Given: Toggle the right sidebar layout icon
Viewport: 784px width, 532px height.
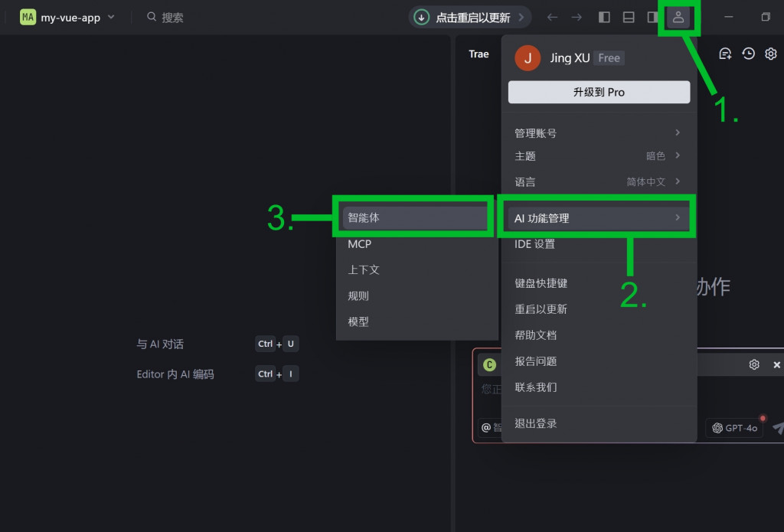Looking at the screenshot, I should [652, 17].
